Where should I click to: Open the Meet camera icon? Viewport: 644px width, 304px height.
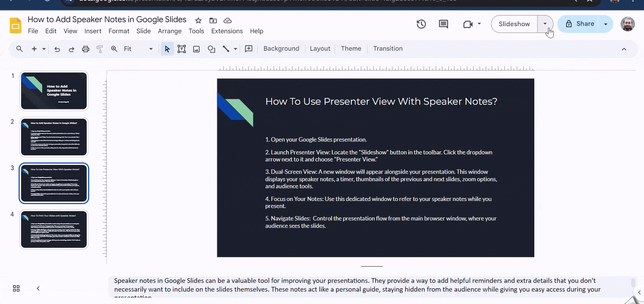pyautogui.click(x=469, y=24)
